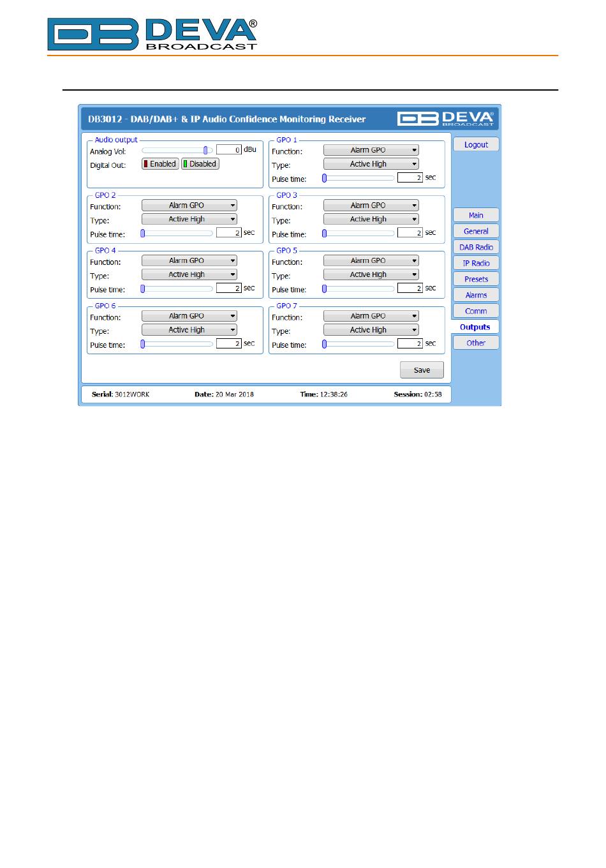Select the Outputs tab
This screenshot has height=868, width=606.
point(475,327)
